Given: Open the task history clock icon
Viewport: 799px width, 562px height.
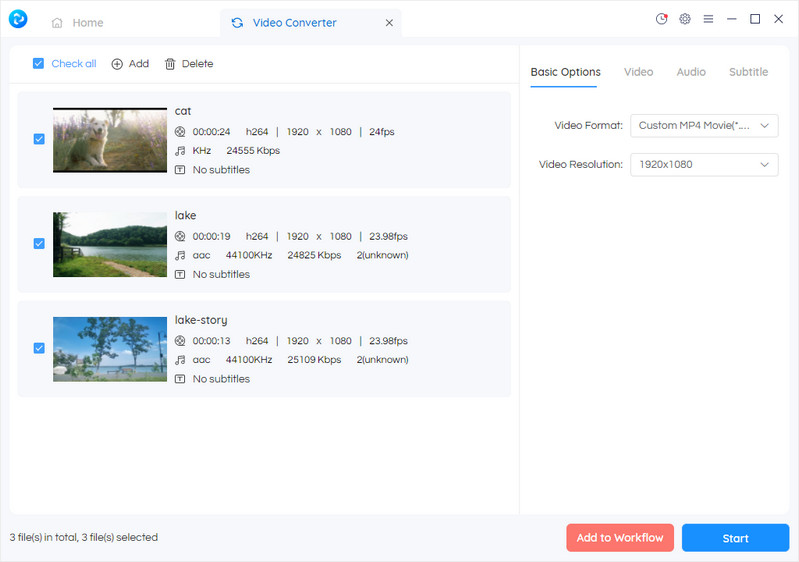Looking at the screenshot, I should (x=661, y=19).
